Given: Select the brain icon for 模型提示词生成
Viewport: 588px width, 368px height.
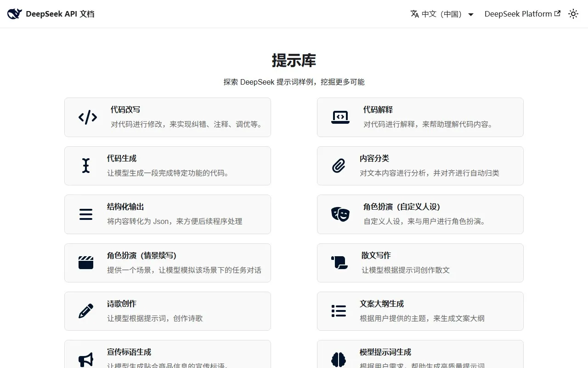Looking at the screenshot, I should pos(339,359).
